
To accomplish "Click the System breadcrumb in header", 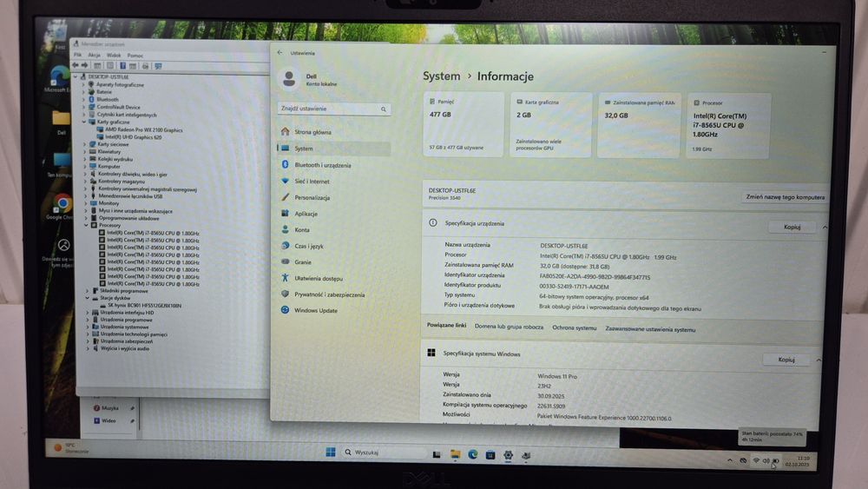I will coord(441,76).
